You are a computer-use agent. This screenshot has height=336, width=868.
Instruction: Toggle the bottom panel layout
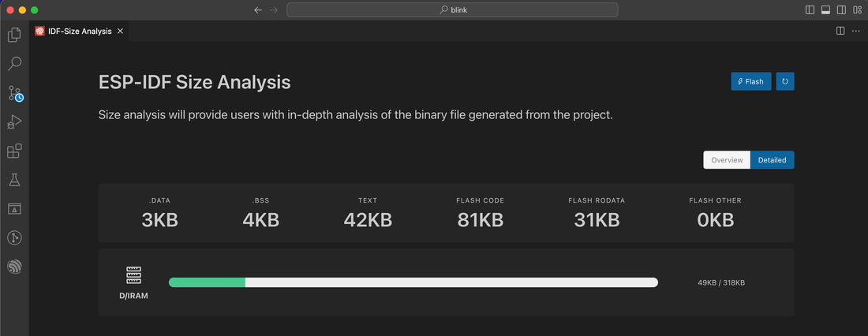825,10
